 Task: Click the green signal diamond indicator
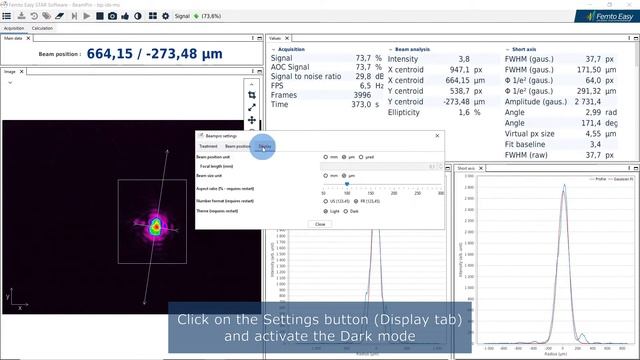[x=196, y=16]
